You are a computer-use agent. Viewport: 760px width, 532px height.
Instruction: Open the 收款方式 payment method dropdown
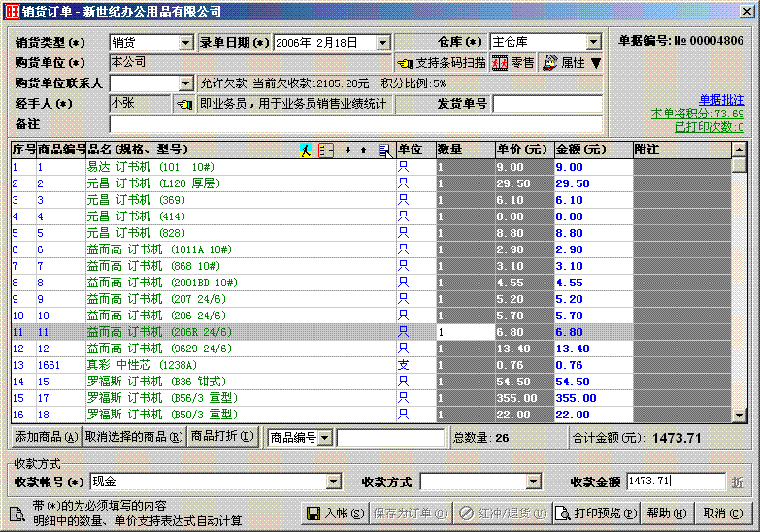click(533, 482)
